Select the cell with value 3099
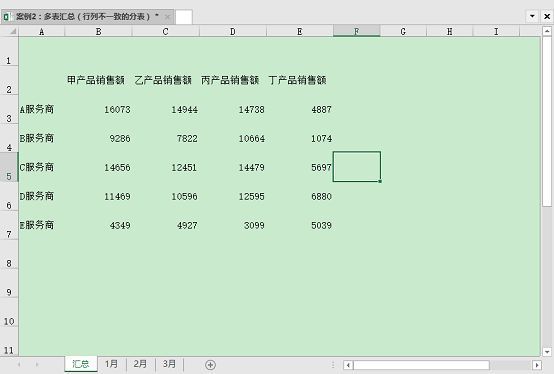This screenshot has height=374, width=554. [232, 225]
